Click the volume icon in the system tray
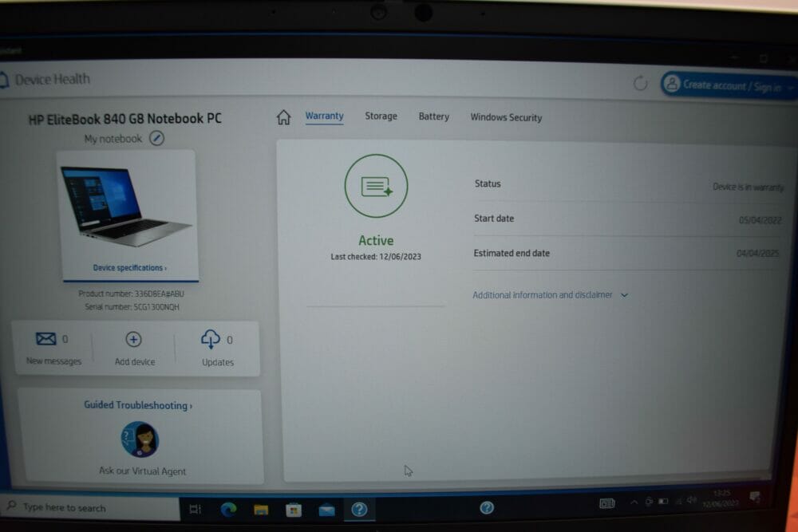798x532 pixels. (691, 500)
